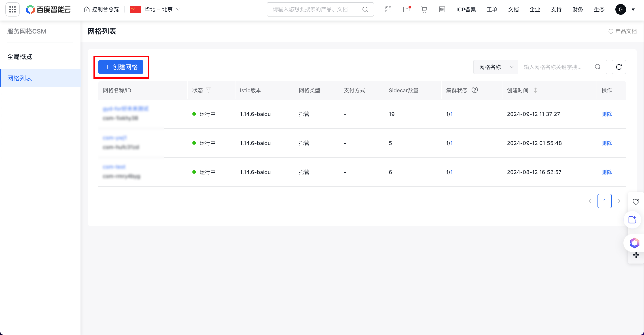The image size is (644, 335).
Task: Click the 2024-08-12 16:52:57 creation time
Action: click(534, 172)
